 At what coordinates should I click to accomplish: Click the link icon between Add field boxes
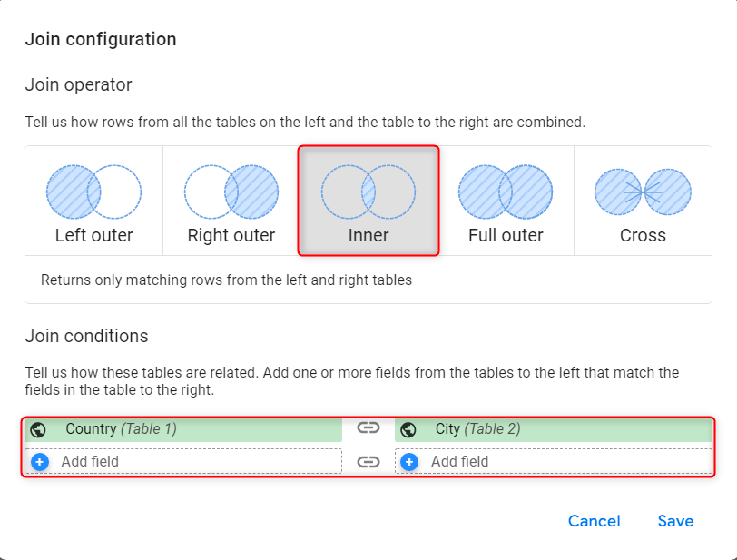tap(368, 461)
